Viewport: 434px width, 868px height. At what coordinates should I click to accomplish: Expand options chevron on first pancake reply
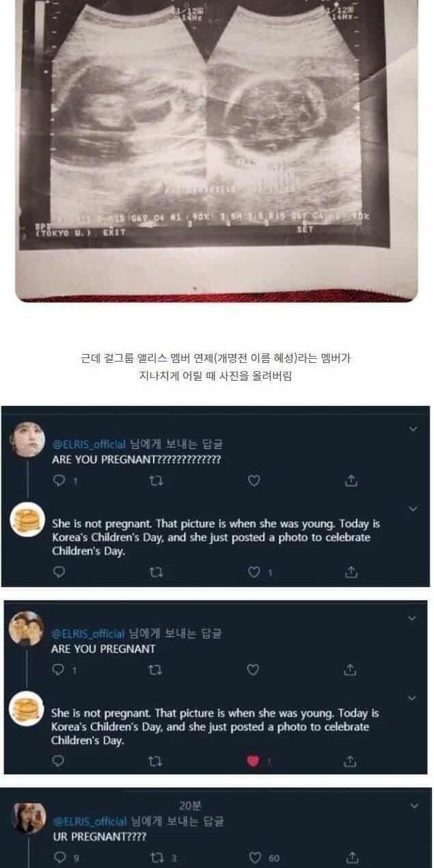tap(412, 509)
